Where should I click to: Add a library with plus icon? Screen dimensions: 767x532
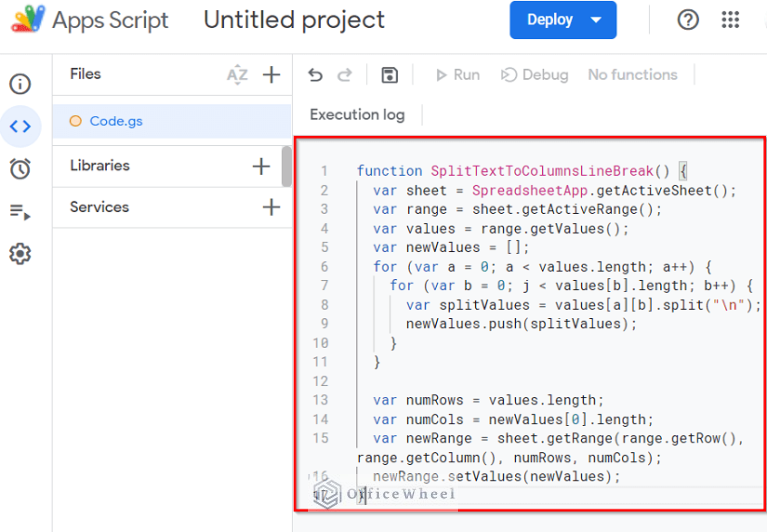(261, 166)
